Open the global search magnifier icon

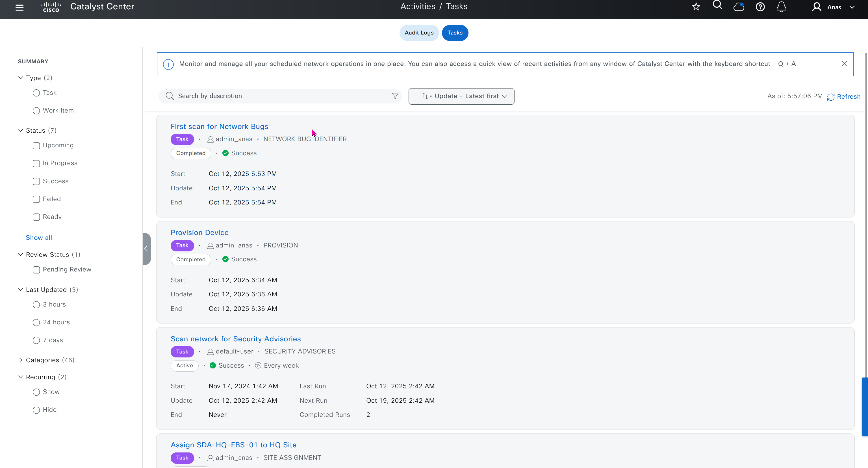point(717,5)
